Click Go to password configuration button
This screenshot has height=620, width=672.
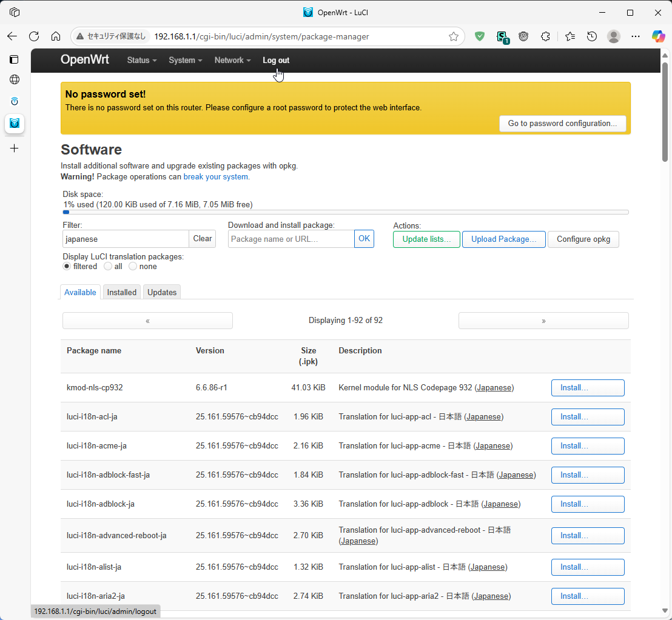[562, 123]
